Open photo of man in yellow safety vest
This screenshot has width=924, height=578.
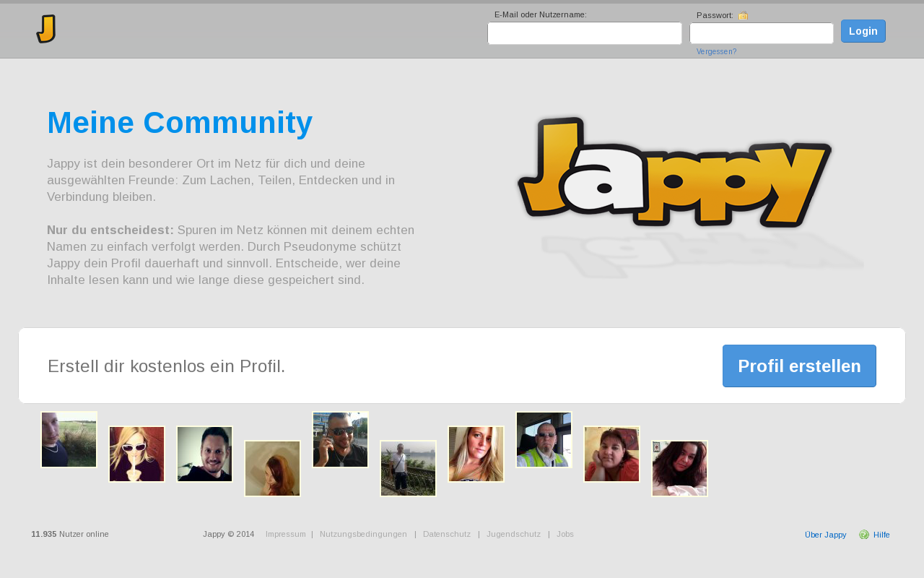pos(544,440)
